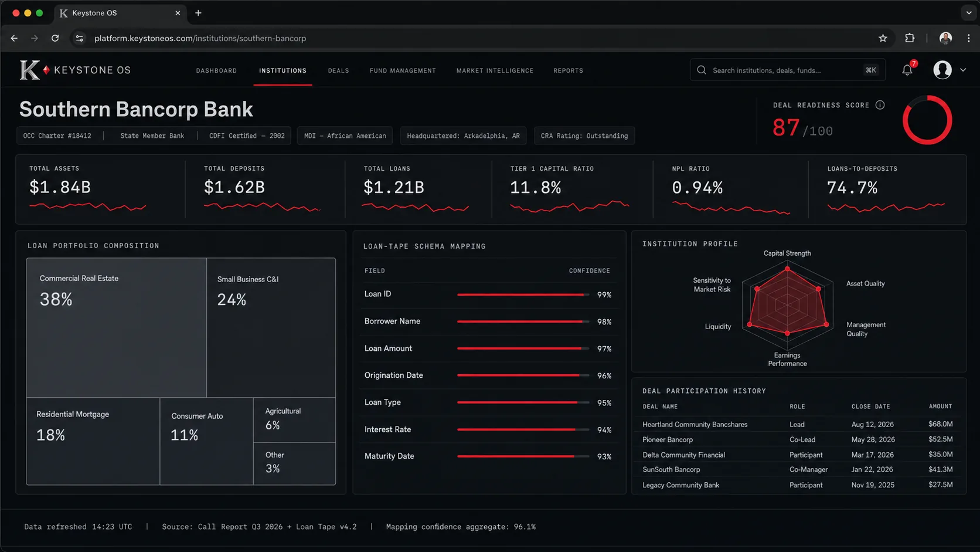Expand the tab search dropdown
The height and width of the screenshot is (552, 980).
[x=968, y=13]
